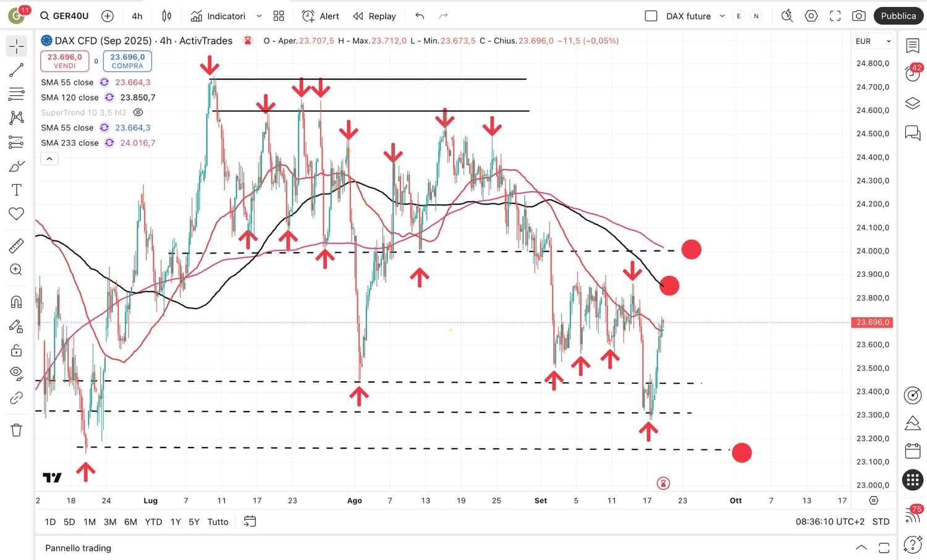Toggle magnet mode on

coord(17,302)
